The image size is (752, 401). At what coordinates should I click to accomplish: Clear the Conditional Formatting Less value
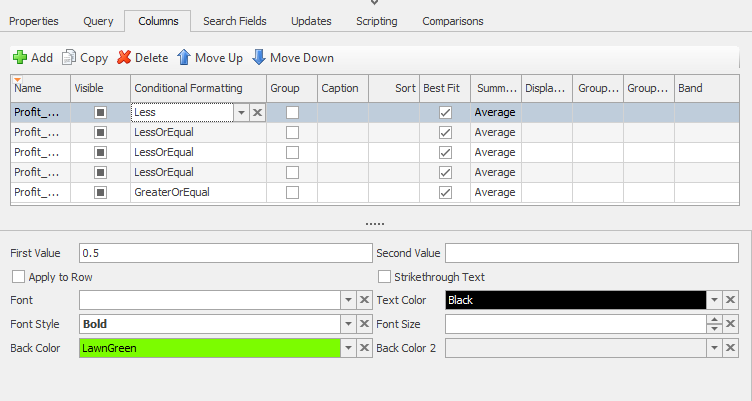257,113
